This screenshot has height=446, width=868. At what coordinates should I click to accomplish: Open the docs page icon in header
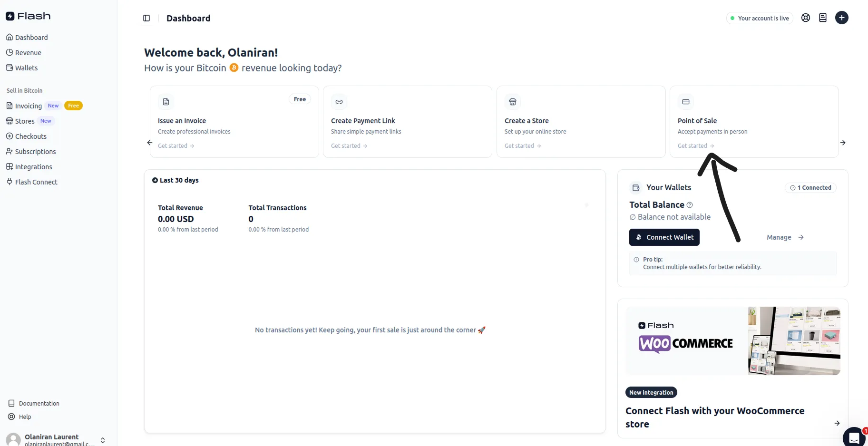(822, 18)
